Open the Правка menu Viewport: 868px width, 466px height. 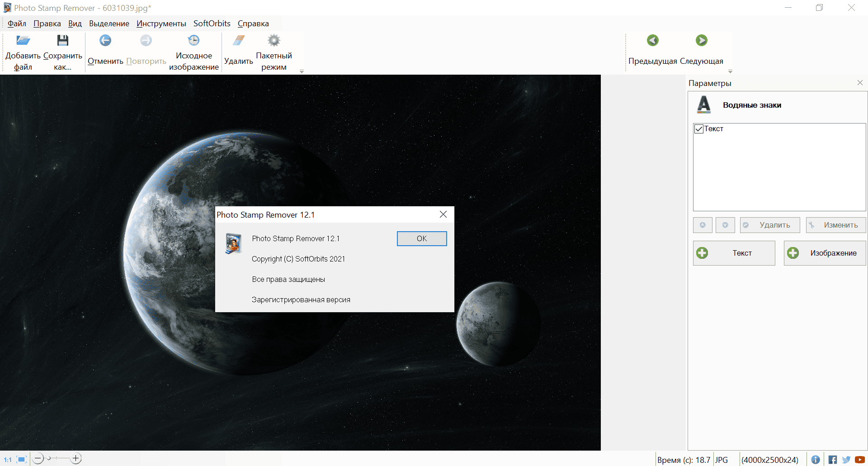click(x=47, y=24)
